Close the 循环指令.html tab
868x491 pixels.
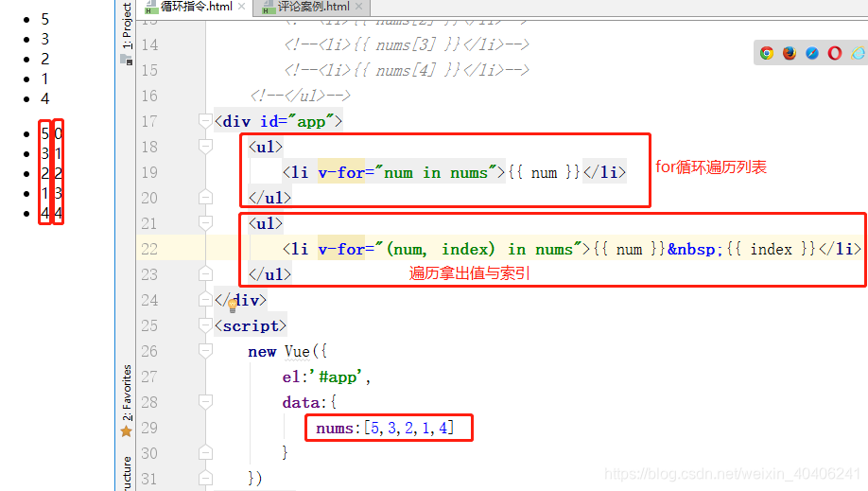click(x=241, y=7)
